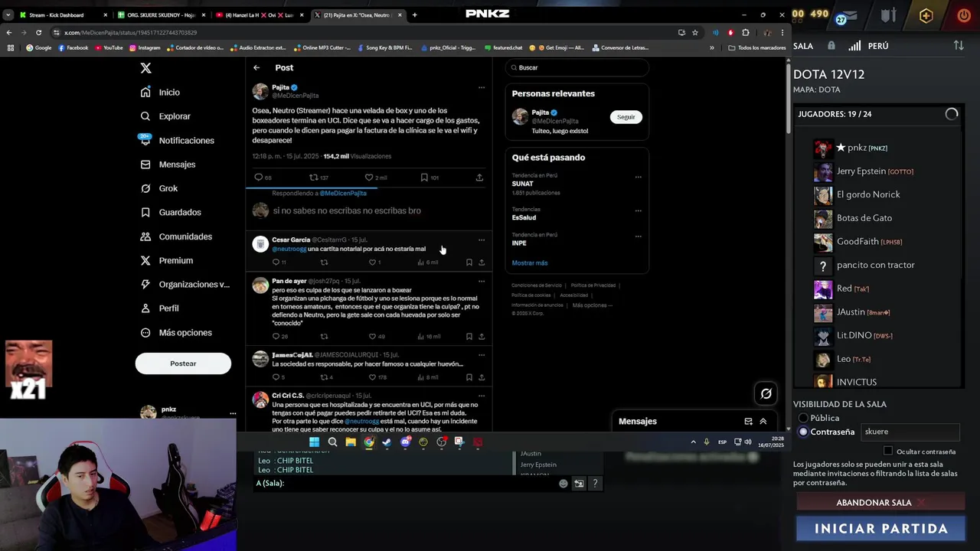Viewport: 980px width, 551px height.
Task: Open more menu on JamesCoJAL's reply
Action: 482,355
